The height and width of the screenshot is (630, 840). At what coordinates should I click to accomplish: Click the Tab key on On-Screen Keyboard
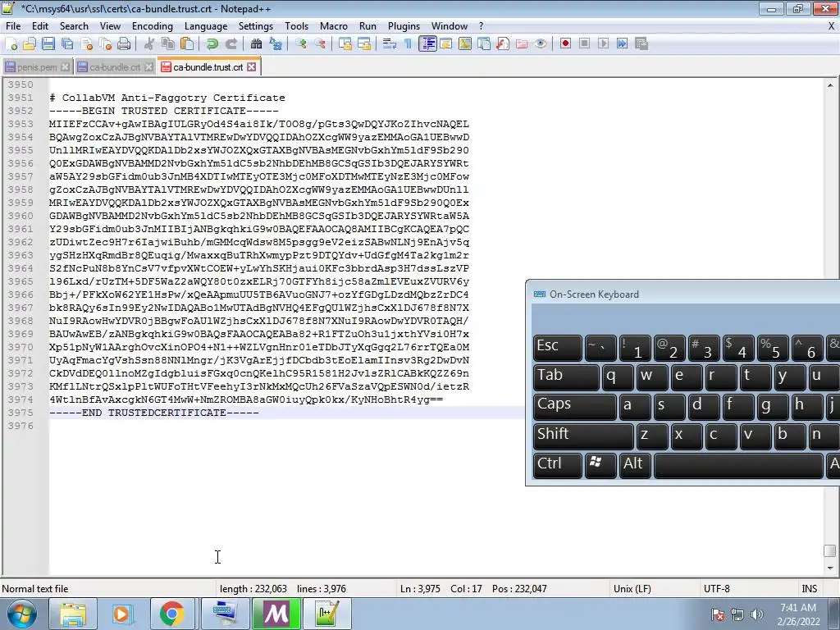click(566, 377)
